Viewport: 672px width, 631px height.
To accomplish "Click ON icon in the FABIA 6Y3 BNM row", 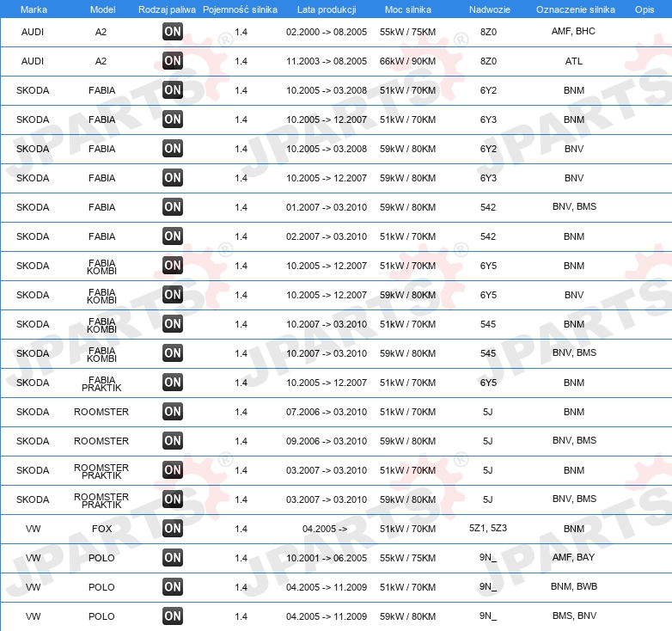I will click(x=173, y=119).
